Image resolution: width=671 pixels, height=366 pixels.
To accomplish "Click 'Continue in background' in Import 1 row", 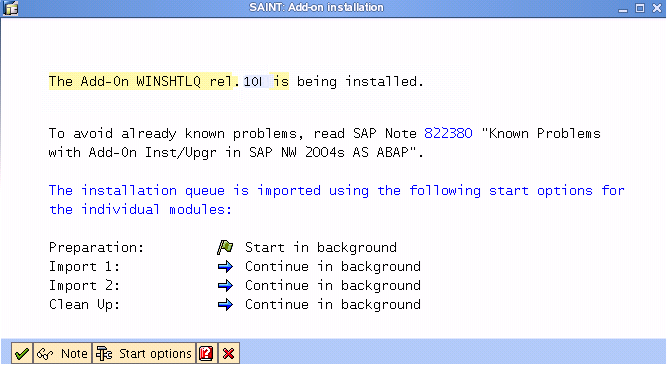I will pyautogui.click(x=333, y=267).
